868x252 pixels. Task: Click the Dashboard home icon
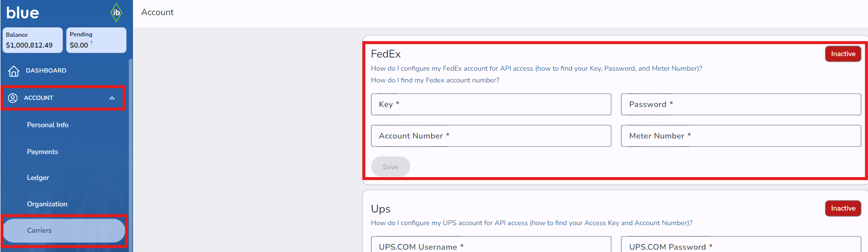[x=14, y=71]
